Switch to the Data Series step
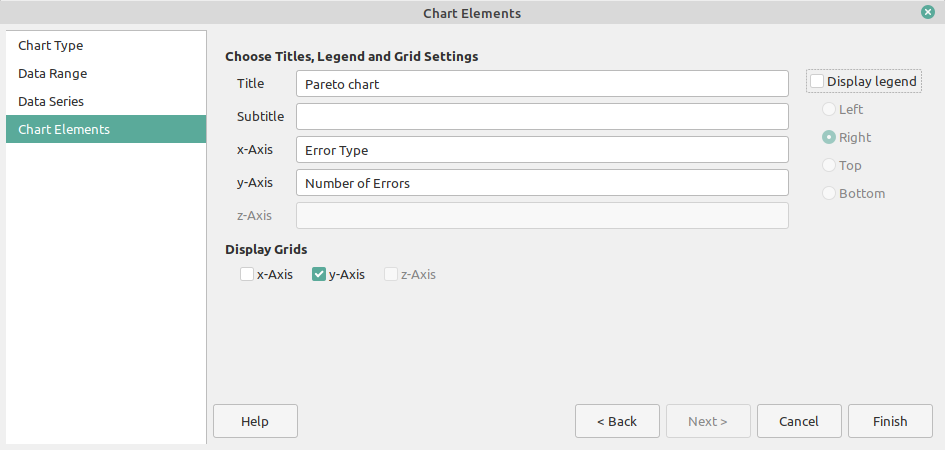 51,101
